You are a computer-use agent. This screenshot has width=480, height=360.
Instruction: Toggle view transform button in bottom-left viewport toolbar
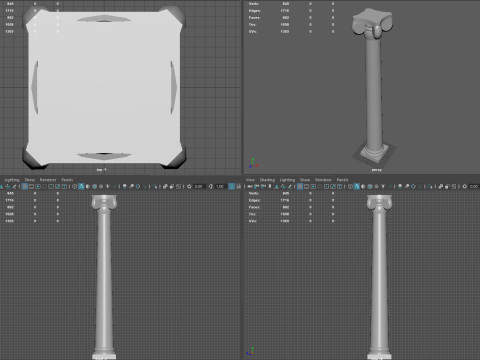click(232, 187)
